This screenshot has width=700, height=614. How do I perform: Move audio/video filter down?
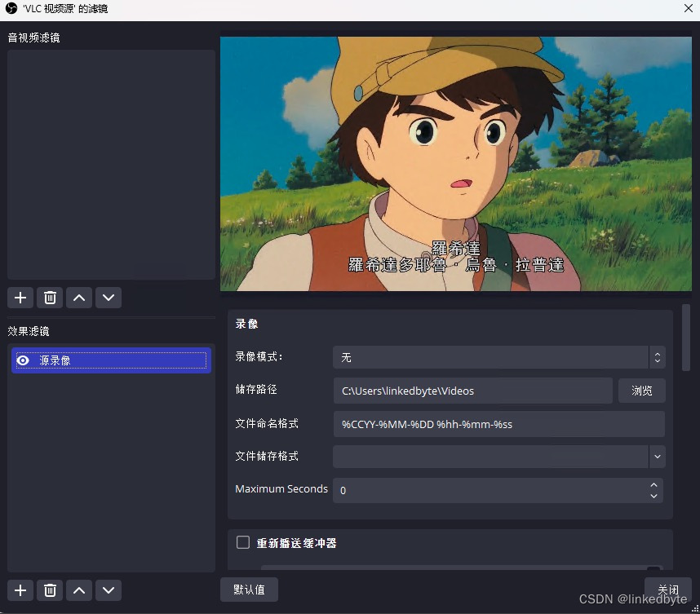[109, 298]
